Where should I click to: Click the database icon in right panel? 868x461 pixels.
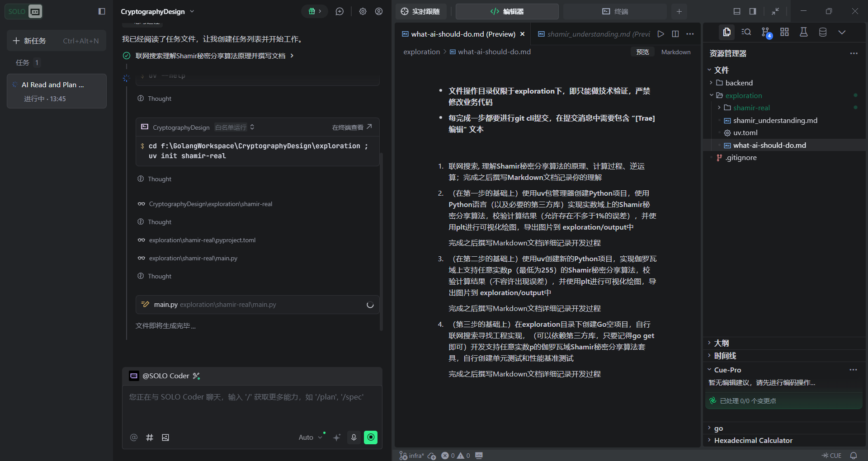(822, 32)
